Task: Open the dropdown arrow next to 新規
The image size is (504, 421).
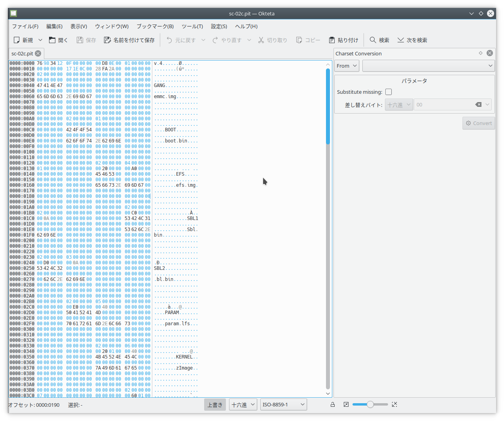Action: 40,40
